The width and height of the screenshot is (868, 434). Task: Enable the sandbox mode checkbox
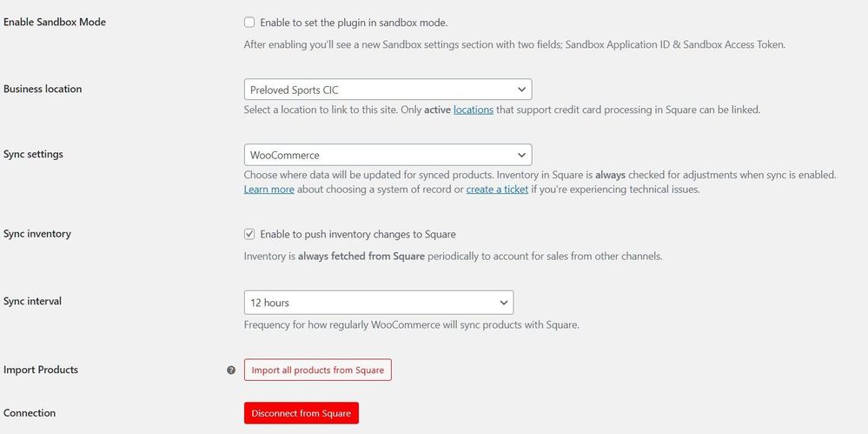(249, 23)
